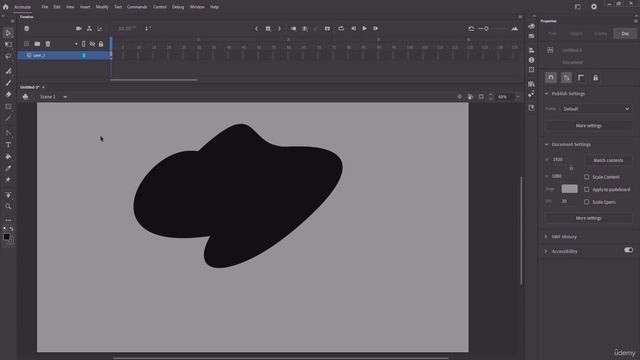Add a camera layer in Timeline
Image resolution: width=640 pixels, height=360 pixels.
(x=79, y=29)
